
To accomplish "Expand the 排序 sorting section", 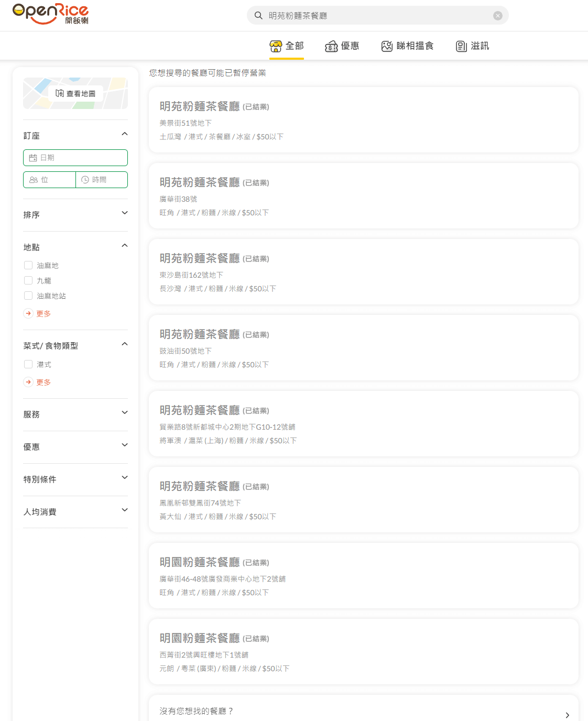I will click(75, 214).
